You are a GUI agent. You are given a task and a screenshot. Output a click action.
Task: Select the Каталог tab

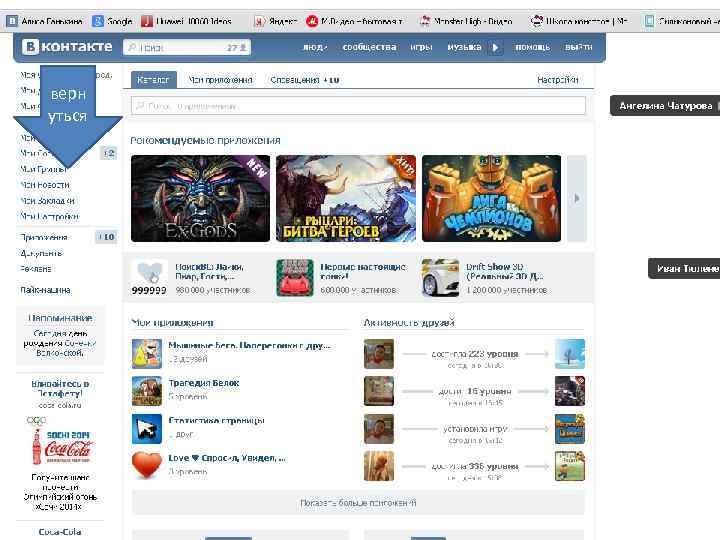[153, 80]
